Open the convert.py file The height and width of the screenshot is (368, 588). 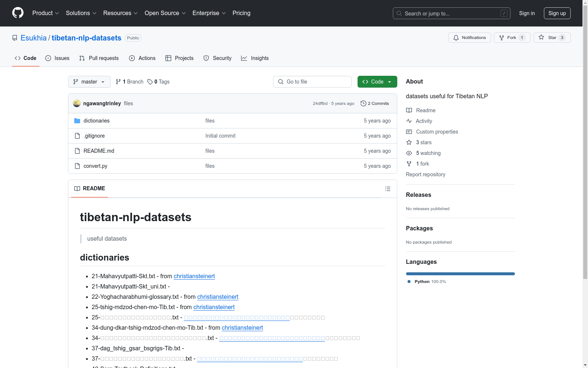96,166
